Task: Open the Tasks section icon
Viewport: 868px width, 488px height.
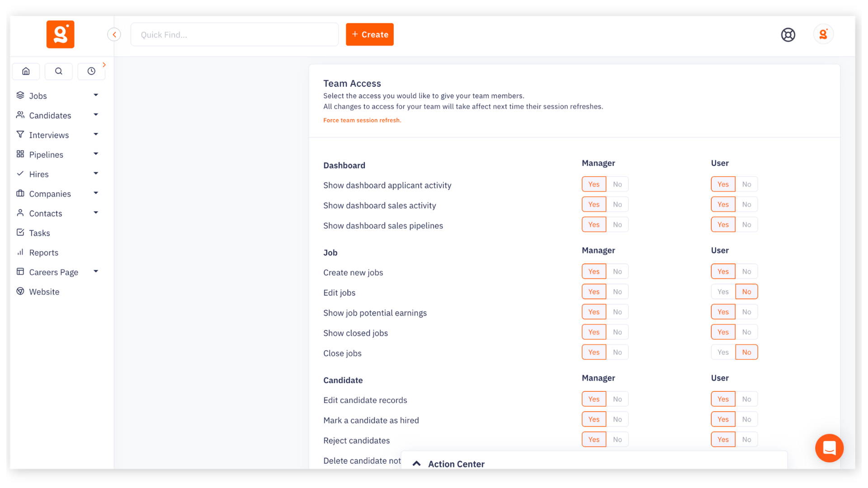Action: click(20, 232)
